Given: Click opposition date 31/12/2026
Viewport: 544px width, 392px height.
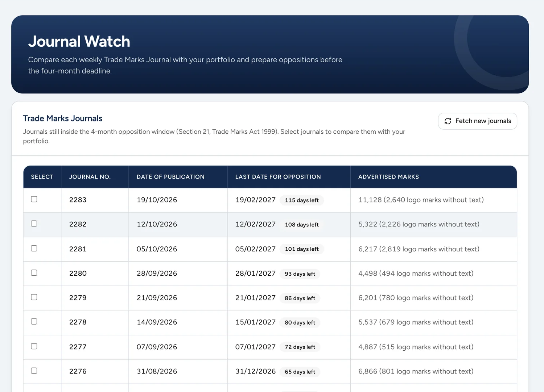Looking at the screenshot, I should pyautogui.click(x=256, y=371).
